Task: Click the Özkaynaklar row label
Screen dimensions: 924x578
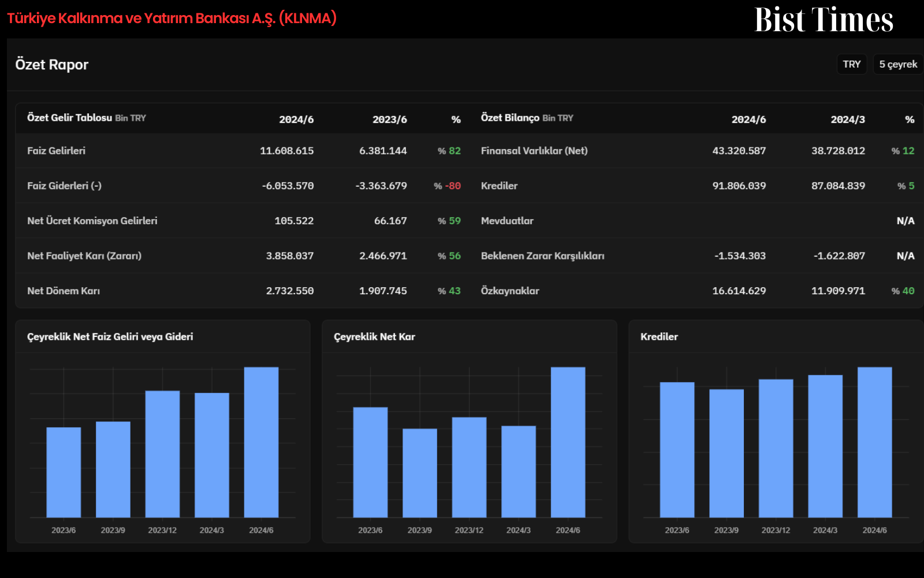Action: [x=510, y=291]
